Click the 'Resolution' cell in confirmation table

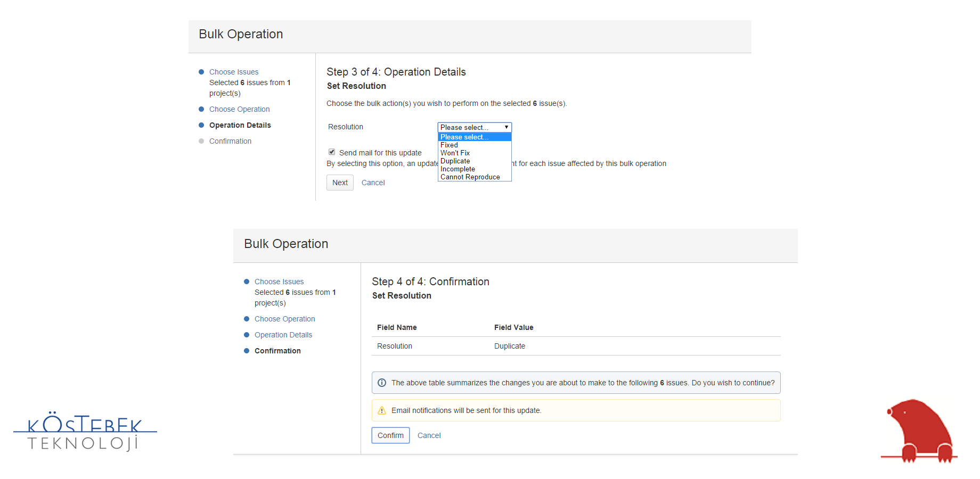(x=395, y=346)
